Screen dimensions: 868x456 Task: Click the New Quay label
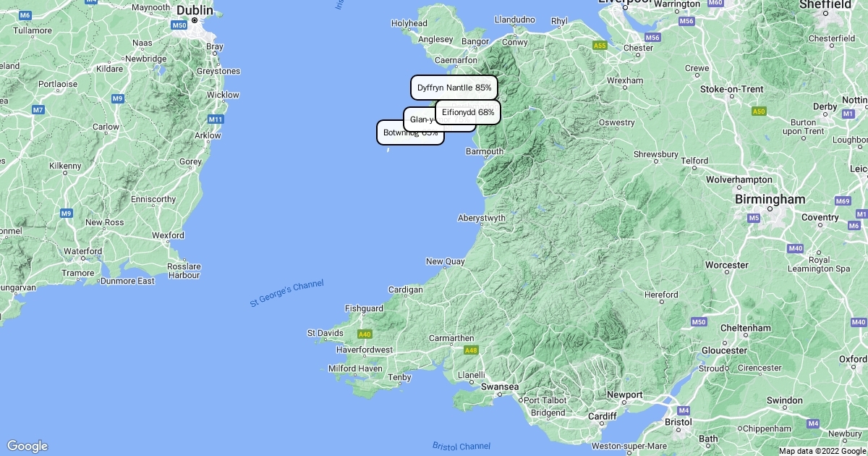tap(445, 261)
